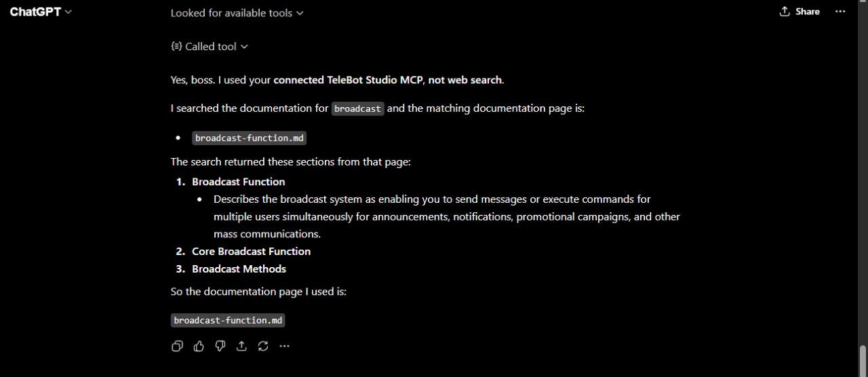Open the three-dot menu in top right
Screen dimensions: 868x377
coord(840,12)
